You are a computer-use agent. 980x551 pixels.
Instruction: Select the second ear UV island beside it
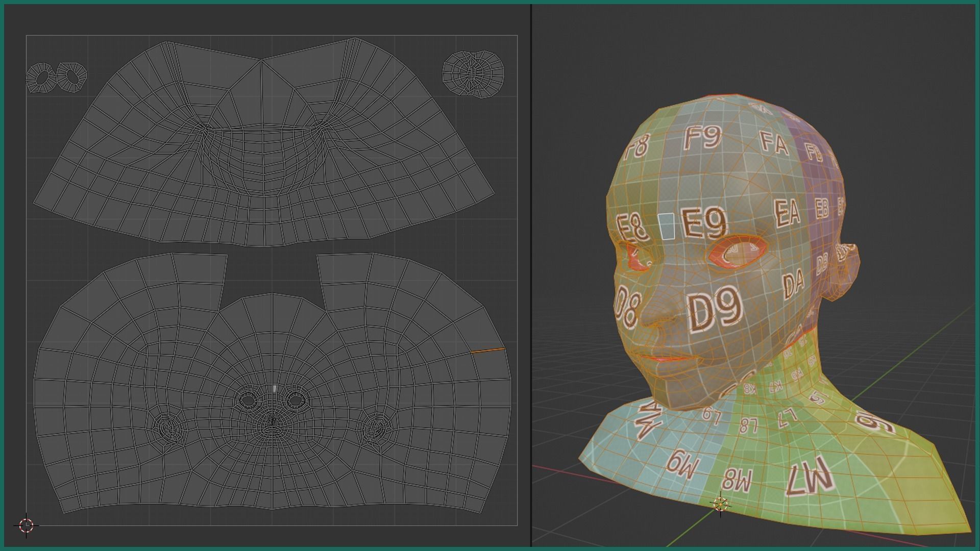(x=71, y=77)
